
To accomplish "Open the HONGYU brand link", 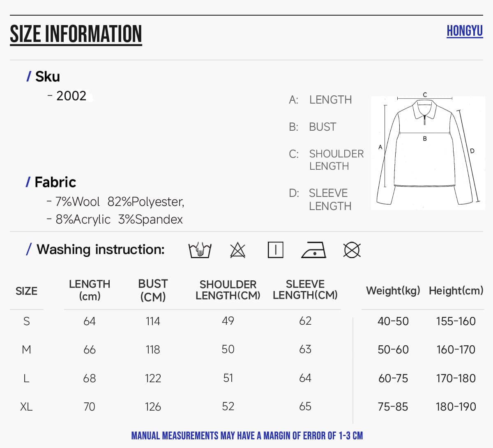I will [x=465, y=31].
